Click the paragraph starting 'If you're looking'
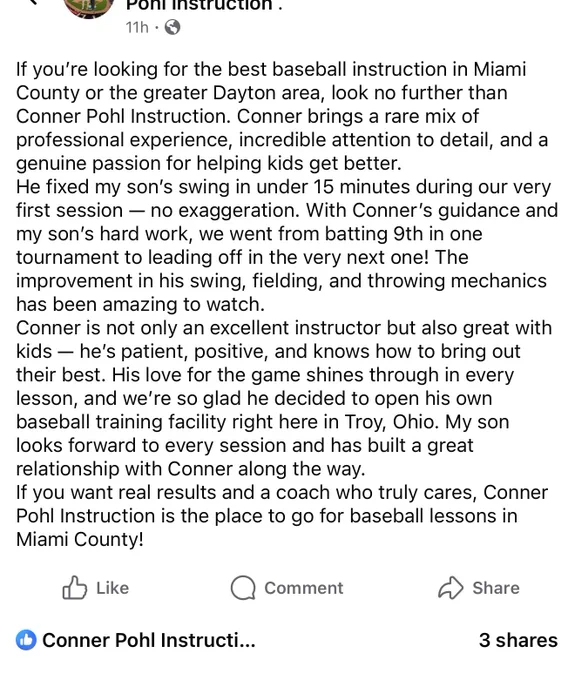The width and height of the screenshot is (575, 680). pos(282,116)
